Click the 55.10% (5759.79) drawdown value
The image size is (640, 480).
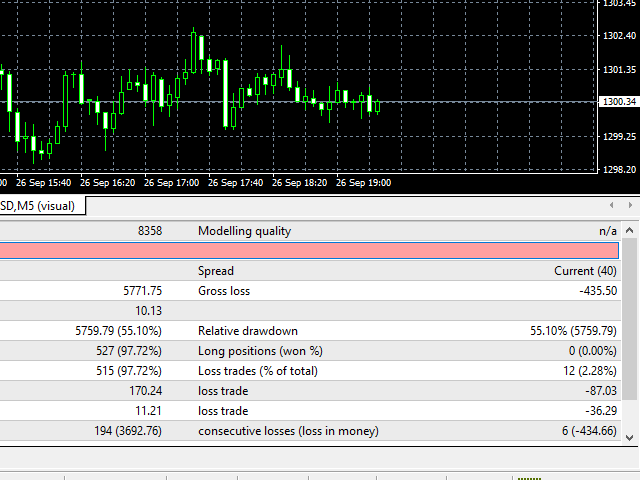573,331
